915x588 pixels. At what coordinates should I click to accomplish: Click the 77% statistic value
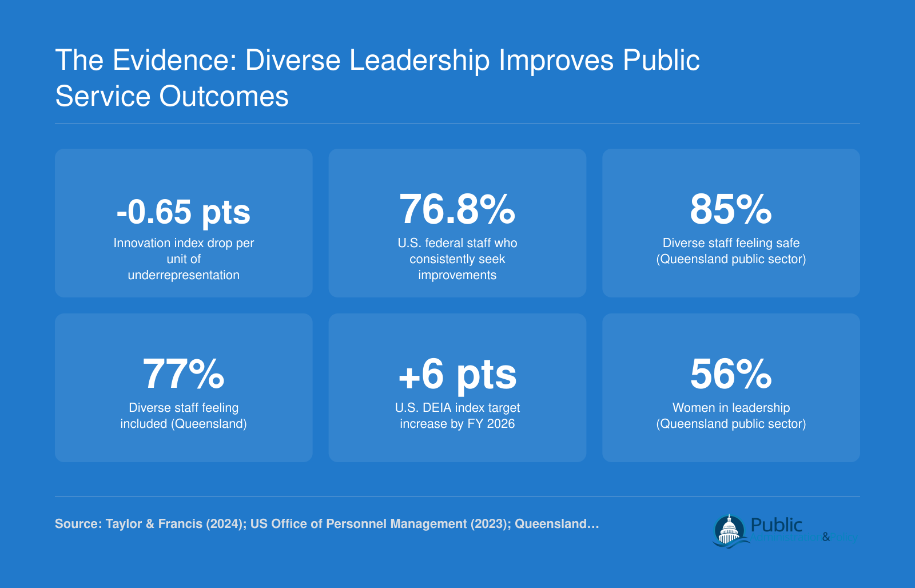(184, 374)
